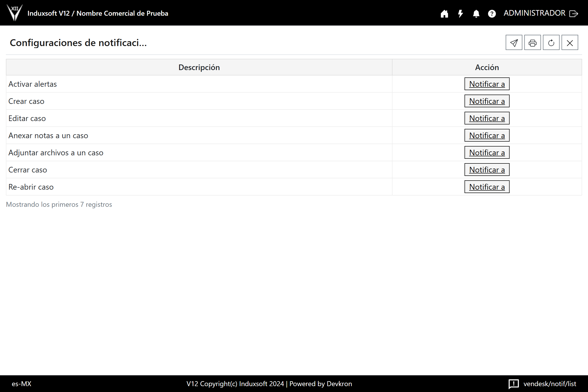Open the help question mark icon
Image resolution: width=588 pixels, height=392 pixels.
tap(492, 13)
